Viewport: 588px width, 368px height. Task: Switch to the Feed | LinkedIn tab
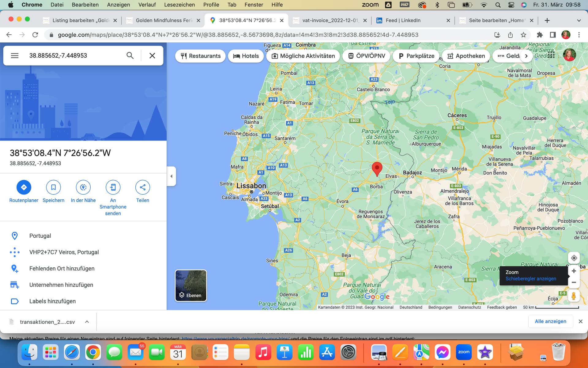pos(413,20)
